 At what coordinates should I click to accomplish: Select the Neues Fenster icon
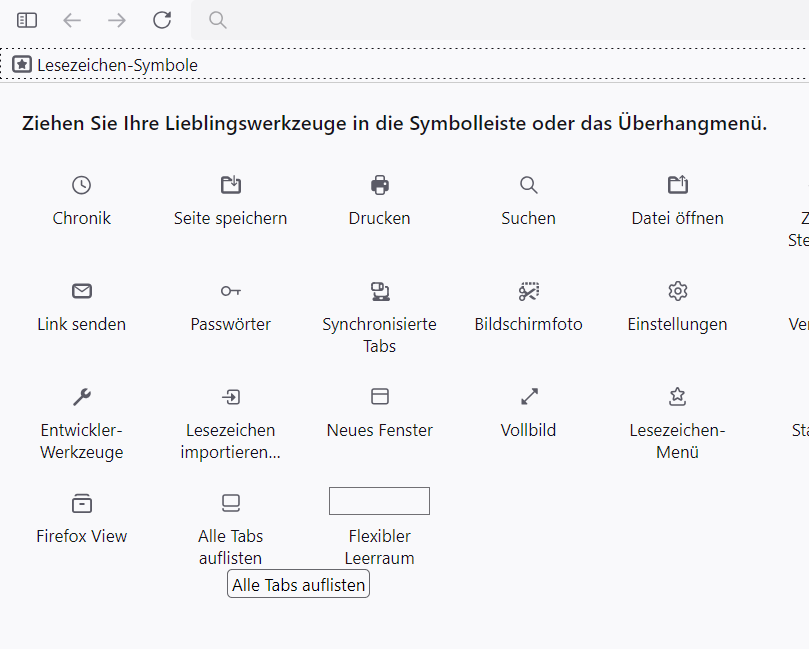[x=380, y=397]
